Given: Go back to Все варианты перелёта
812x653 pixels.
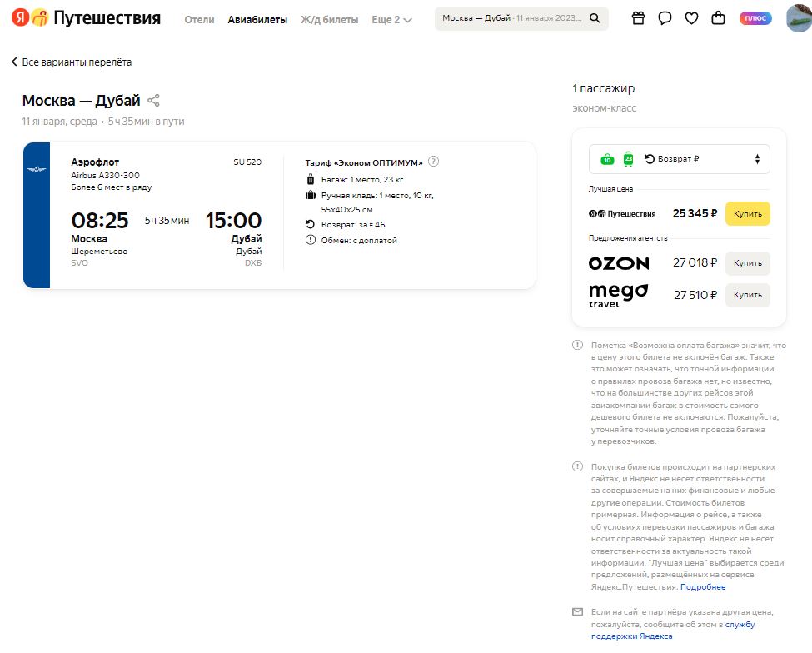Looking at the screenshot, I should (x=72, y=62).
